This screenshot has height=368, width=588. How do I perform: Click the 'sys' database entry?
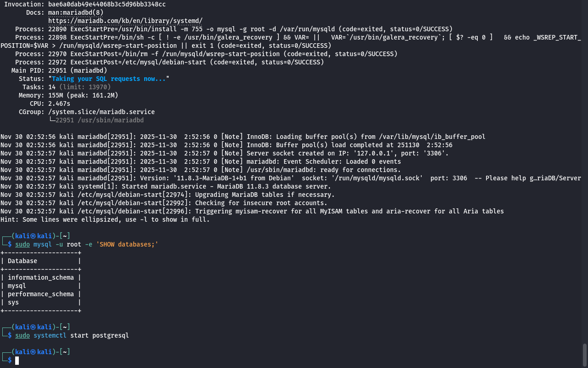[x=13, y=302]
